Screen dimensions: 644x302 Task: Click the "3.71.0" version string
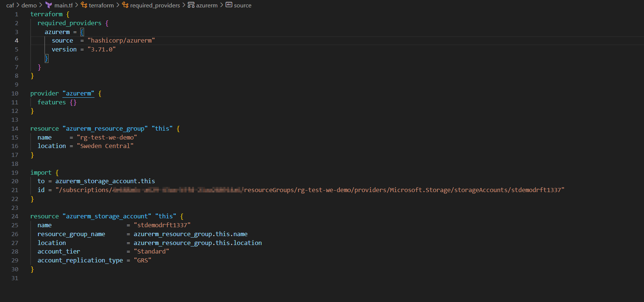point(101,49)
